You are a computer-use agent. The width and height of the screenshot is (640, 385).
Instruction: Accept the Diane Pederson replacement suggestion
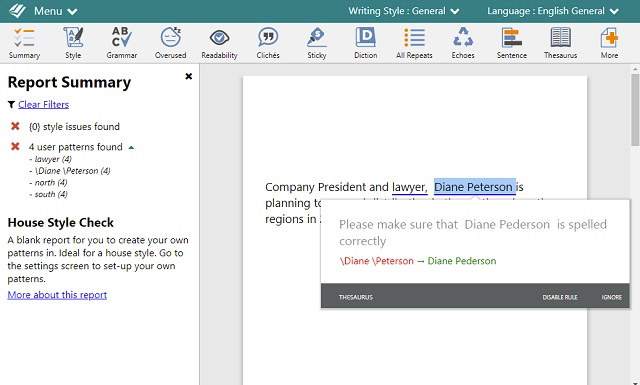462,261
